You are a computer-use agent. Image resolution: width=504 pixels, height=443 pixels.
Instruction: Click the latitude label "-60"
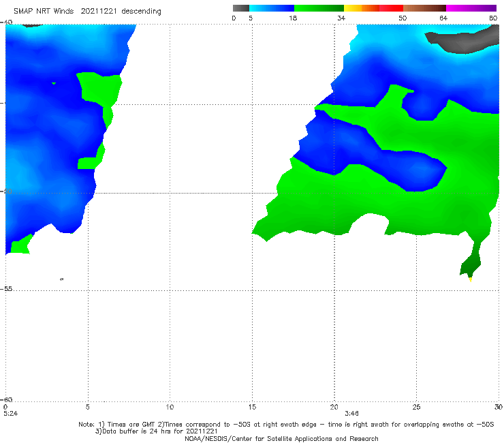coord(6,399)
